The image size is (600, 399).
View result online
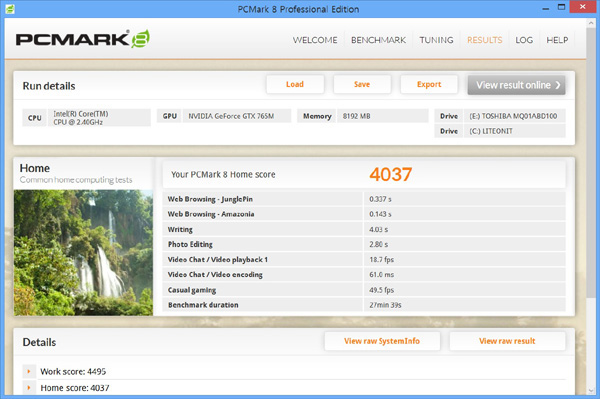pyautogui.click(x=516, y=85)
